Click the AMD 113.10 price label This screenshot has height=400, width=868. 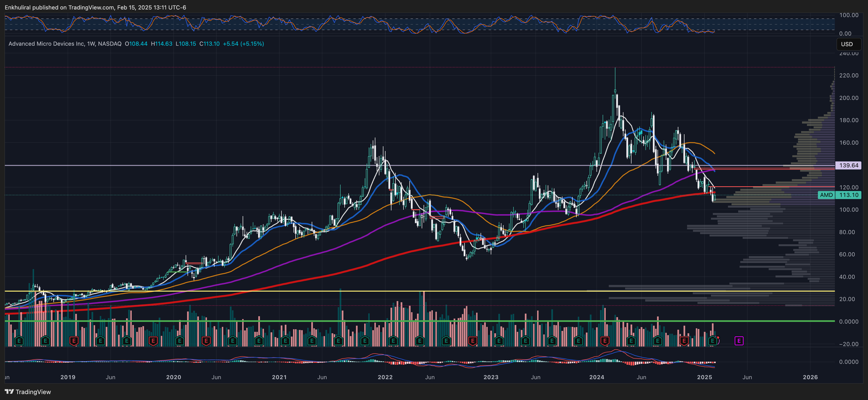839,195
